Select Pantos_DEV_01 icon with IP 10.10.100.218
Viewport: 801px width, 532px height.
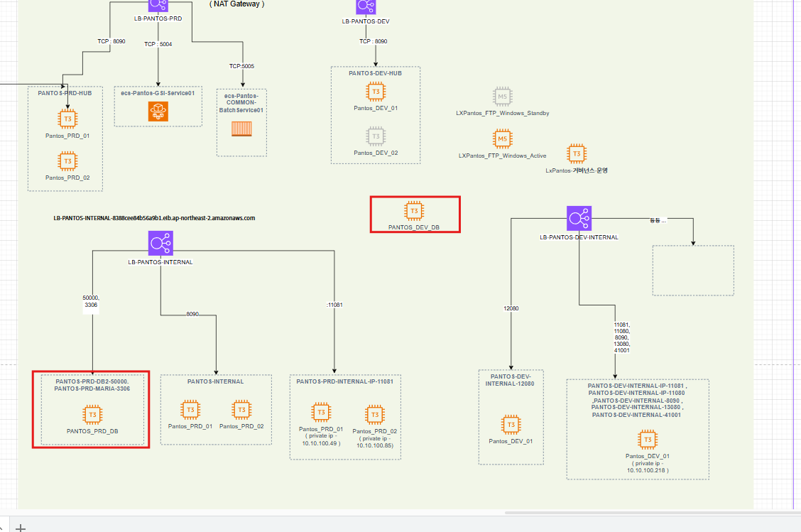(x=647, y=440)
